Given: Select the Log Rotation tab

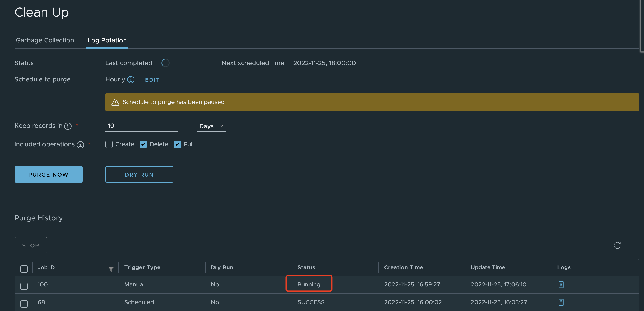Looking at the screenshot, I should [x=107, y=40].
